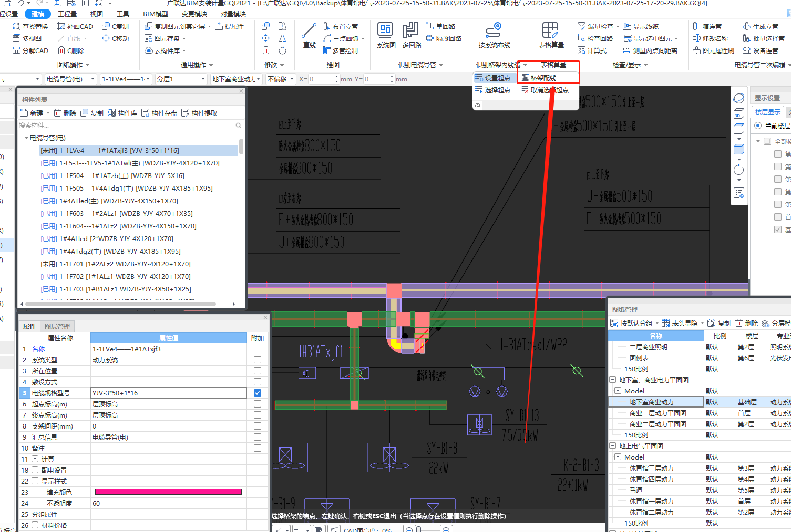This screenshot has height=532, width=791.
Task: Click 新建 in the component list toolbar
Action: [32, 113]
